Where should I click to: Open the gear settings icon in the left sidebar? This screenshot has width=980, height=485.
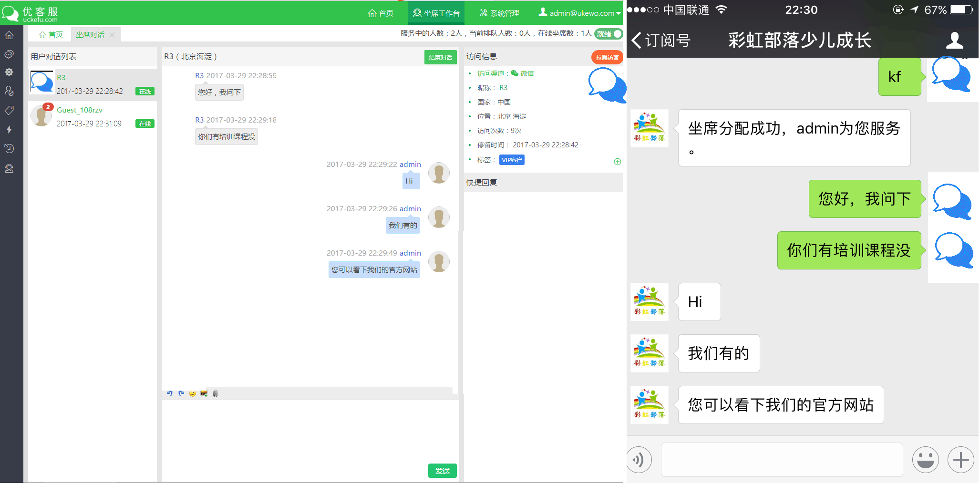9,72
